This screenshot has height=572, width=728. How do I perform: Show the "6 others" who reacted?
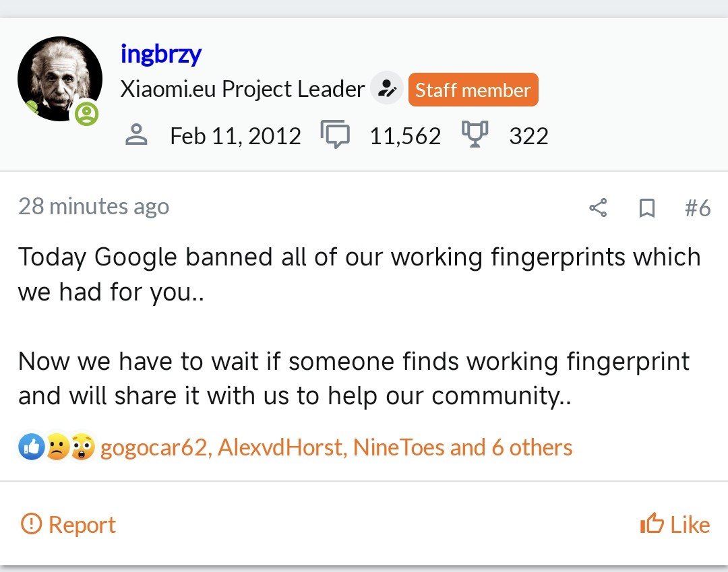point(532,448)
